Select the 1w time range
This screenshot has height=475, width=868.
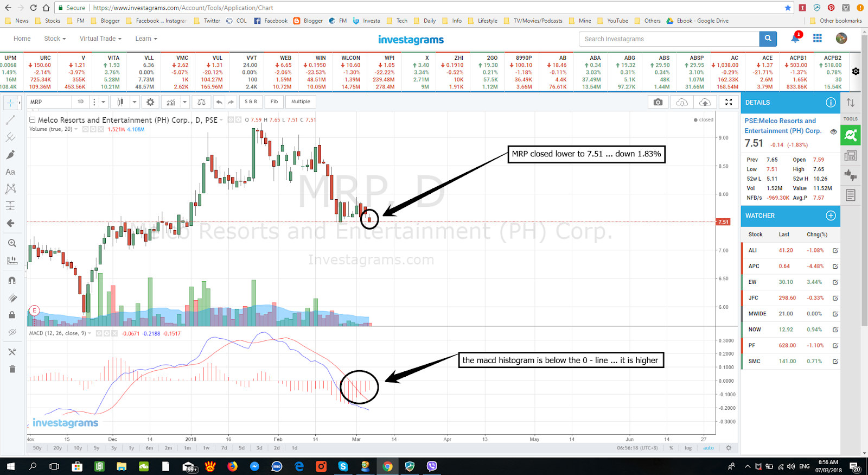pyautogui.click(x=206, y=448)
